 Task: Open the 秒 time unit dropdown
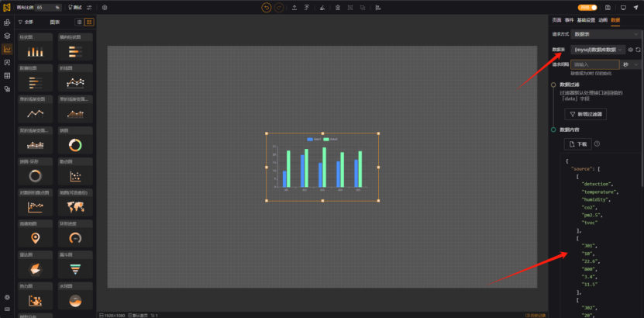[632, 64]
